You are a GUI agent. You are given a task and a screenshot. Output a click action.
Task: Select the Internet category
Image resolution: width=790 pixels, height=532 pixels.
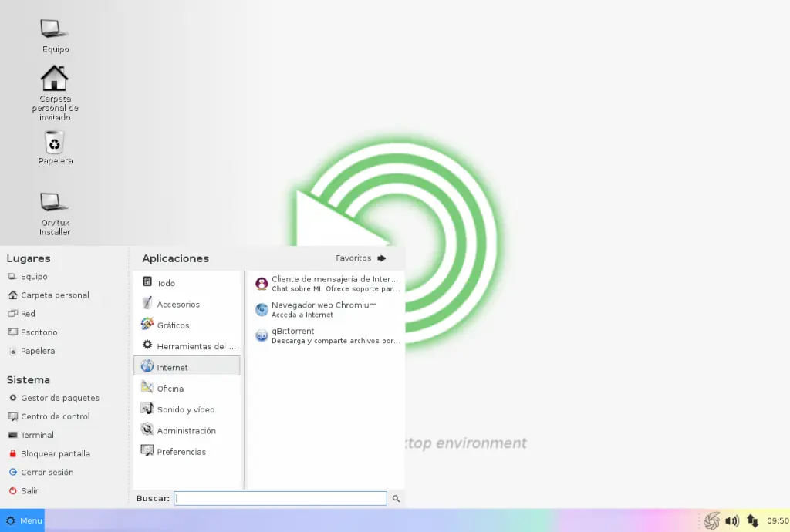[187, 366]
